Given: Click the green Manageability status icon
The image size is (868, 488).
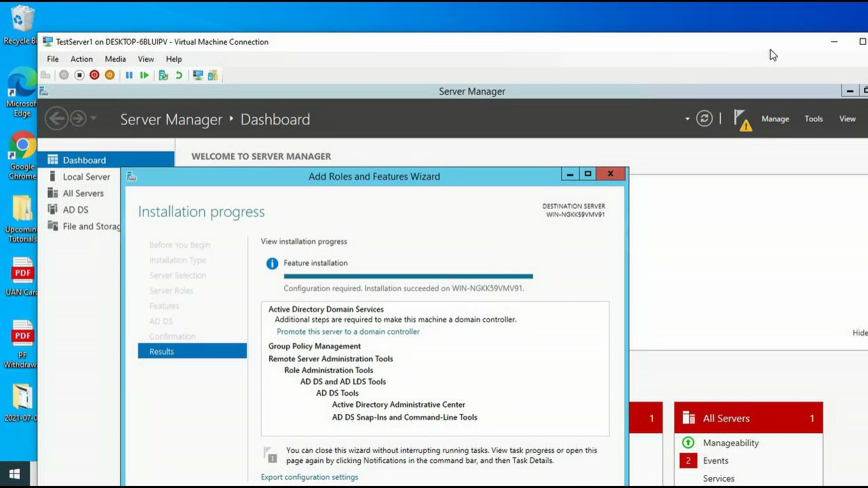Looking at the screenshot, I should (688, 443).
